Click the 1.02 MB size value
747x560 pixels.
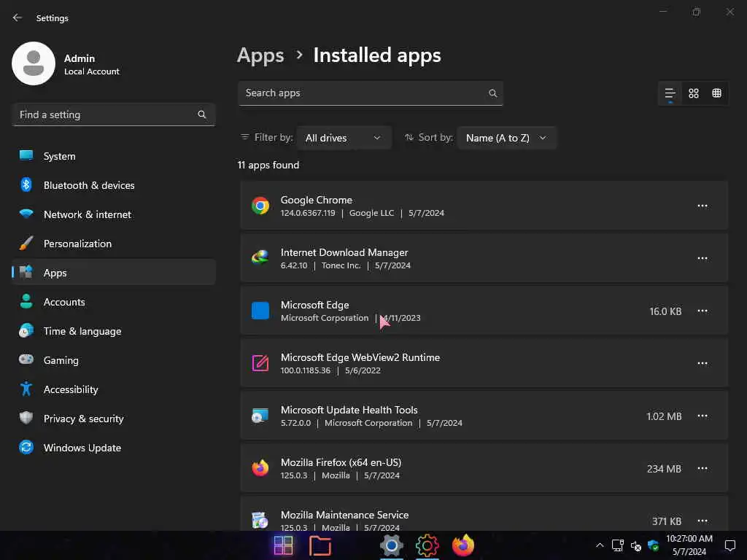click(x=664, y=416)
